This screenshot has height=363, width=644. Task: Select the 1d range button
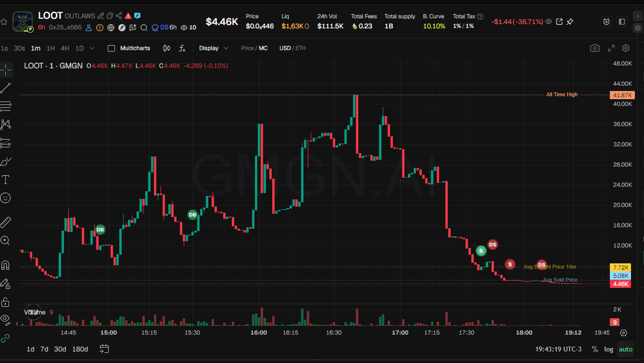pyautogui.click(x=31, y=349)
